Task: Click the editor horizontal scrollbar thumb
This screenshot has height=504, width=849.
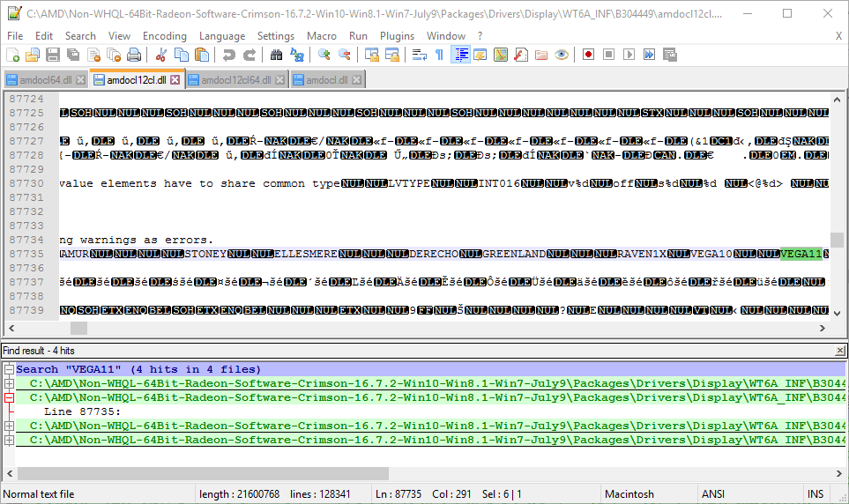Action: (x=78, y=328)
